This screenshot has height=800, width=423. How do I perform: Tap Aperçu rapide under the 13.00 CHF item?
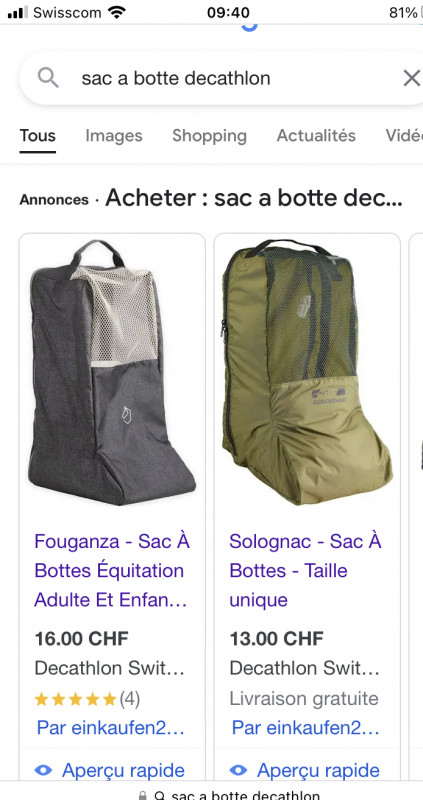click(318, 770)
